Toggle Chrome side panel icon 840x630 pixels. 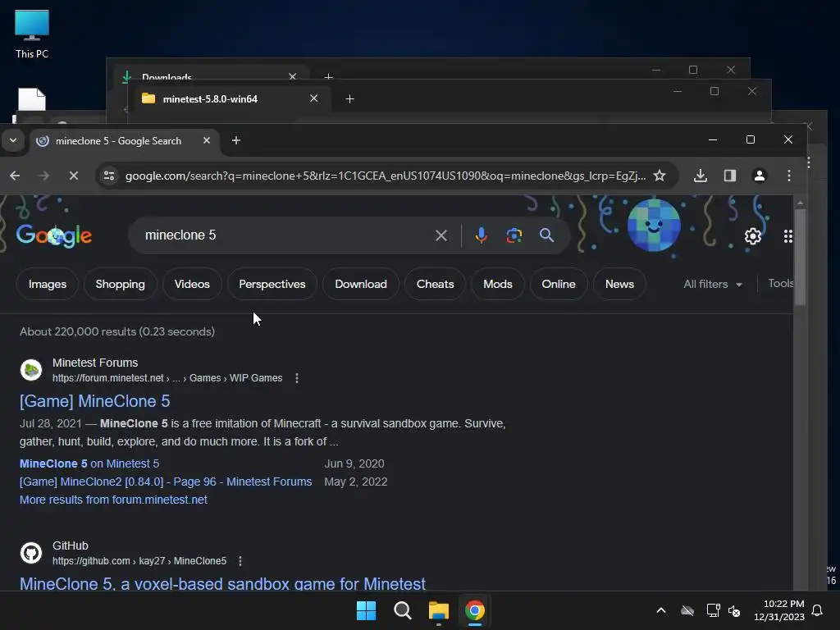729,176
